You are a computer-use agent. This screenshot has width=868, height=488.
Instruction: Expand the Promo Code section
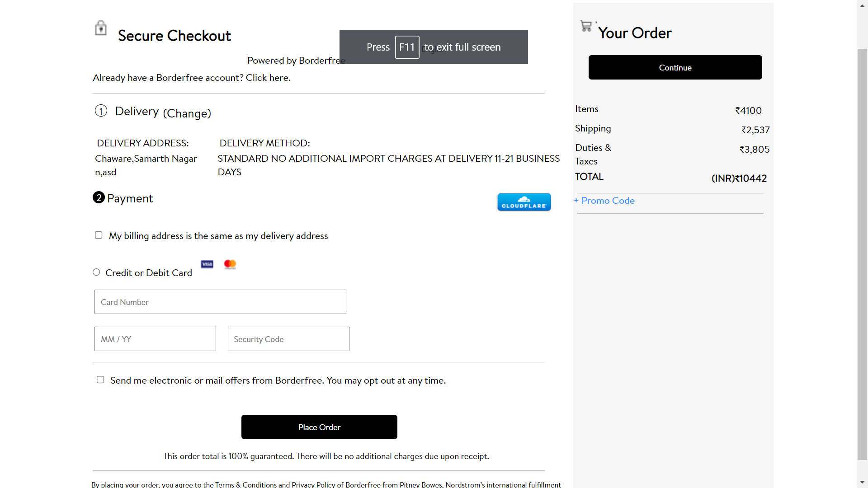[x=604, y=200]
